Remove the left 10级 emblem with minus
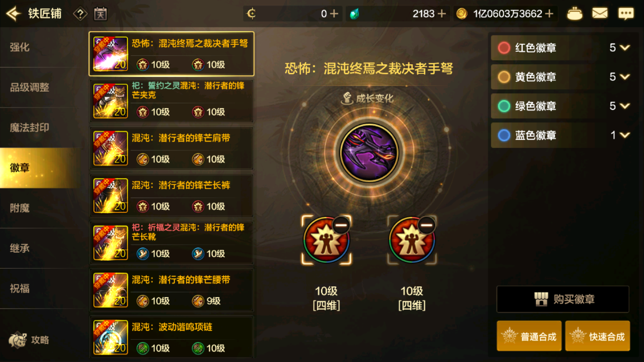Image resolution: width=644 pixels, height=362 pixels. click(x=341, y=225)
